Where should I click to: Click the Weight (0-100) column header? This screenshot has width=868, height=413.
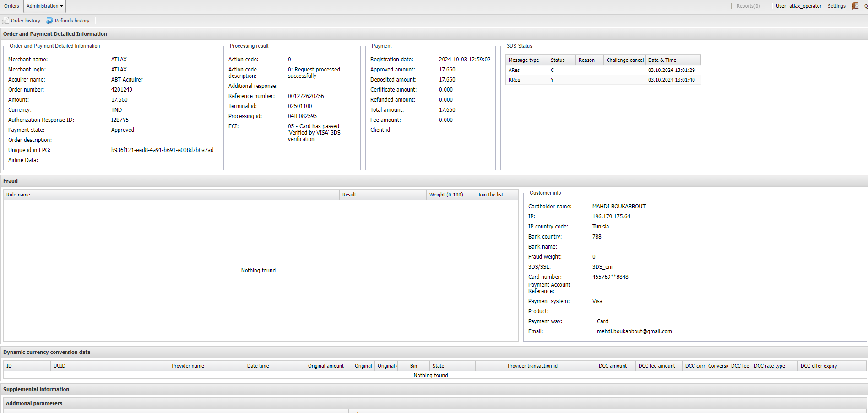coord(445,195)
